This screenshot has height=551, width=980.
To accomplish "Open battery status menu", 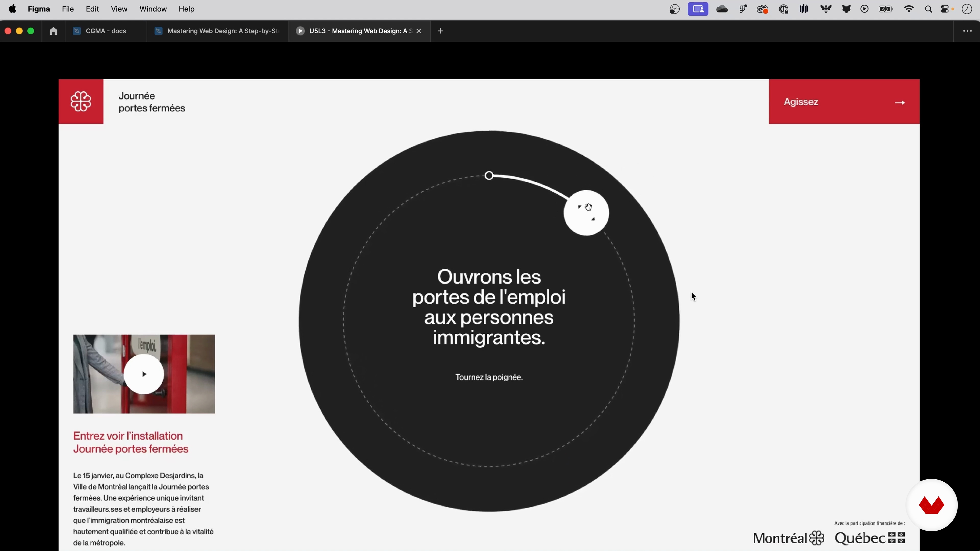I will tap(886, 9).
